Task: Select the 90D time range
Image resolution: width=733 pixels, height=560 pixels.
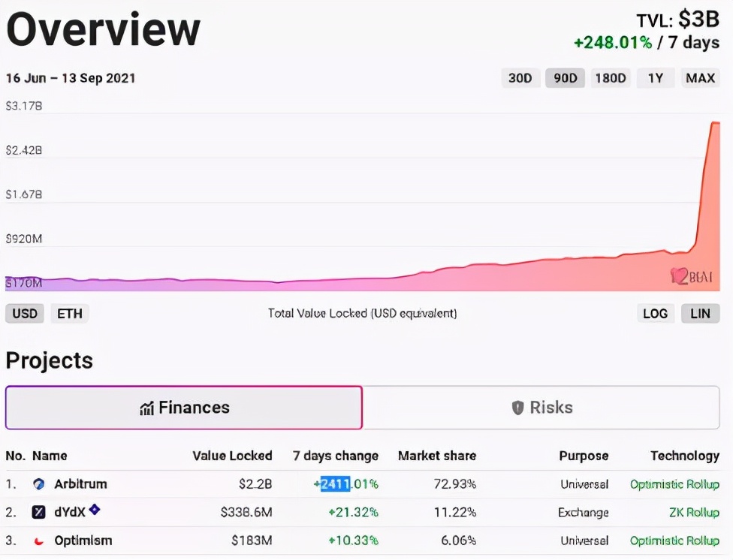Action: pyautogui.click(x=566, y=78)
